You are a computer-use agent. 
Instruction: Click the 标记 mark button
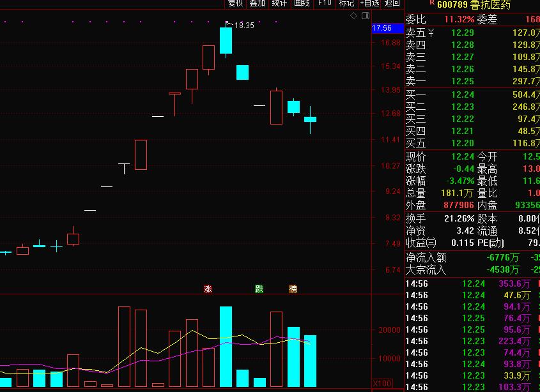point(346,3)
